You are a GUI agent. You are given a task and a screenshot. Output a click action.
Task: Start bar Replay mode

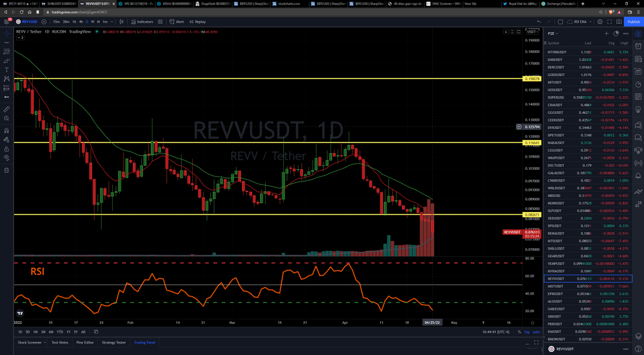point(197,21)
